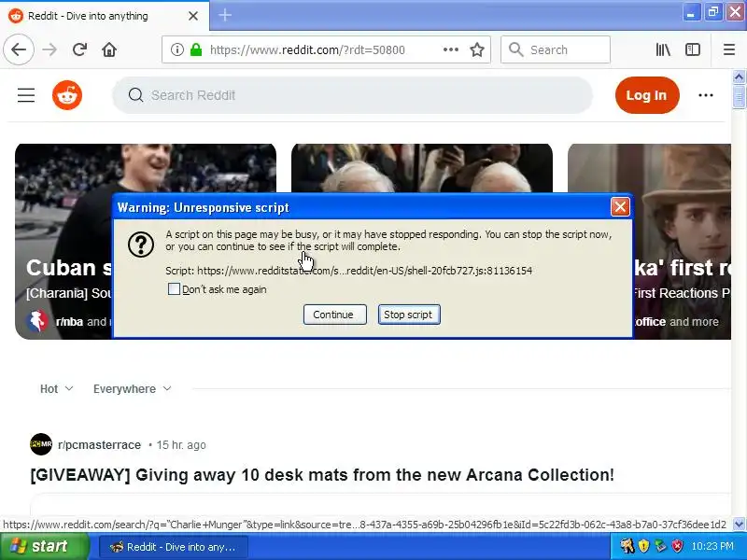Expand the Everywhere location dropdown
Image resolution: width=747 pixels, height=560 pixels.
[x=132, y=388]
